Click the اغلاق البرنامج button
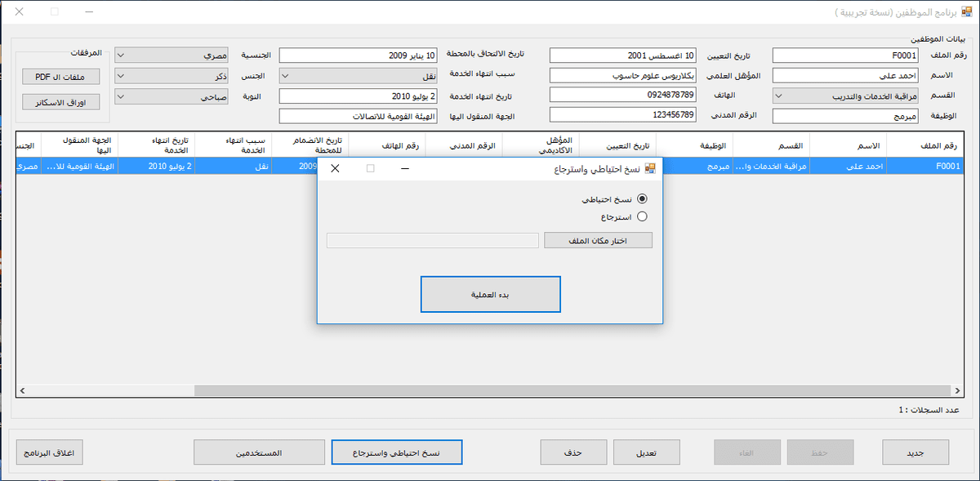 50,452
